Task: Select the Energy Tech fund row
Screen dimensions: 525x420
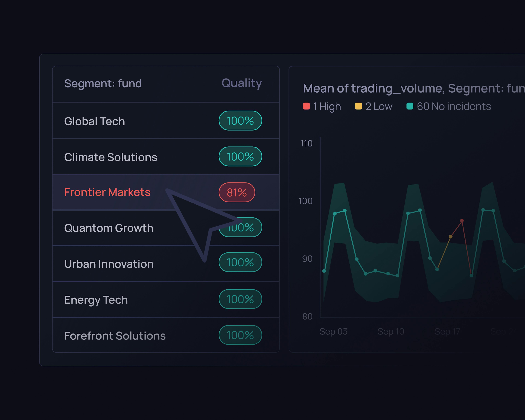Action: [x=96, y=300]
